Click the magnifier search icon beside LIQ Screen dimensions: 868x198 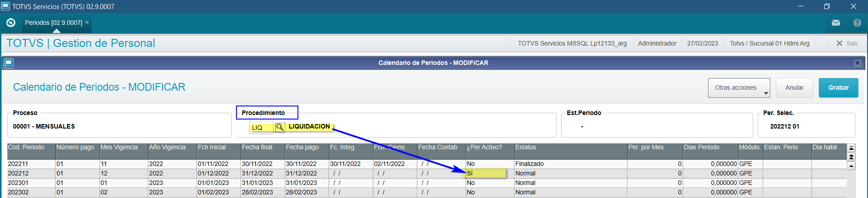click(x=280, y=127)
